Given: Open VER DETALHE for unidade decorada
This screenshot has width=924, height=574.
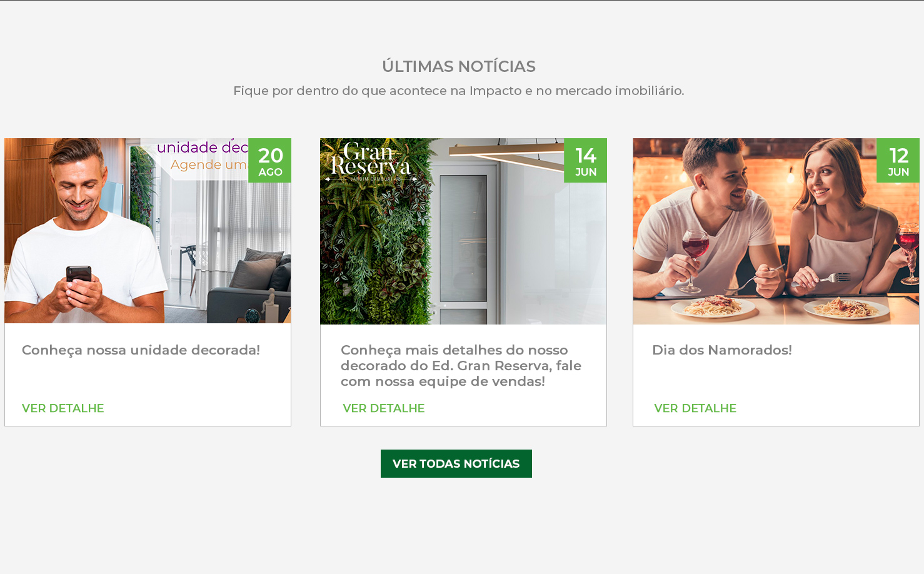Looking at the screenshot, I should 63,408.
